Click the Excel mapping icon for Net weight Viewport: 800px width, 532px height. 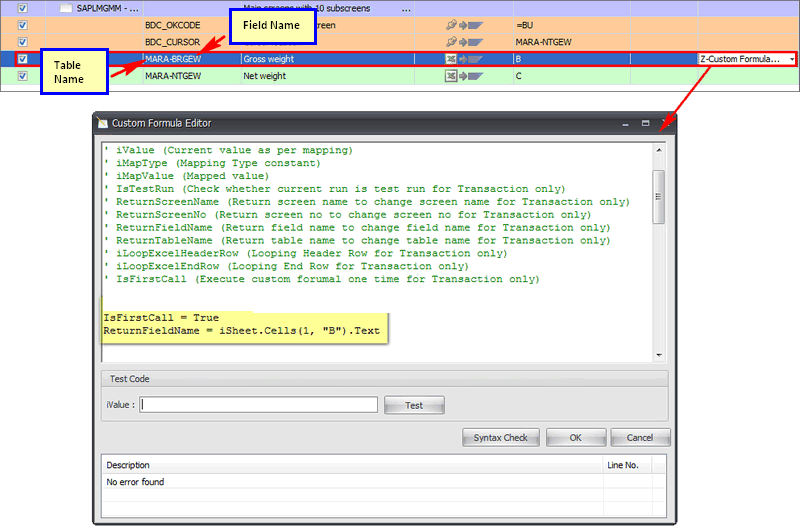(x=451, y=76)
